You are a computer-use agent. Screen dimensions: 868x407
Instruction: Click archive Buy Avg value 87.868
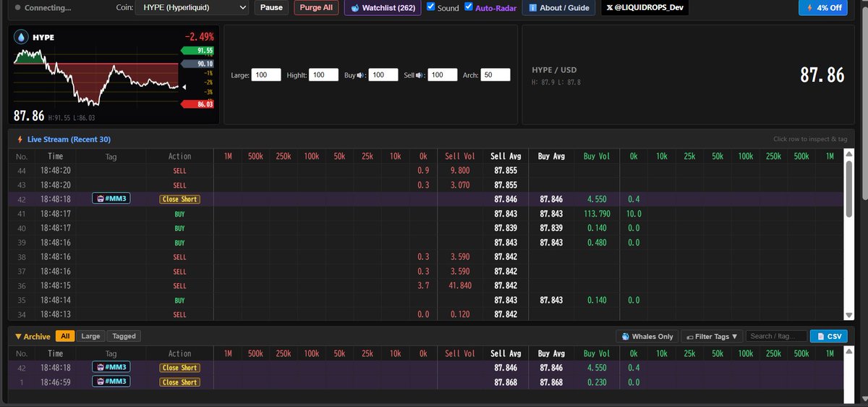tap(551, 382)
